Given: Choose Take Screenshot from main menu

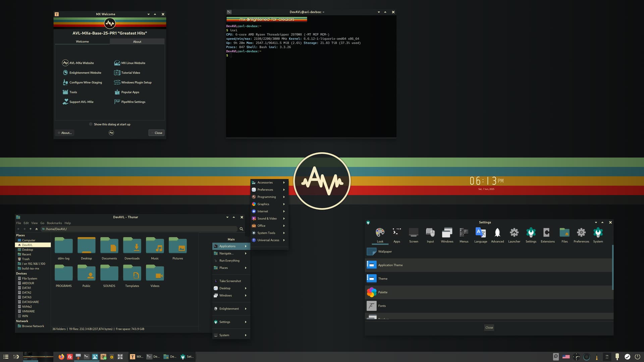Looking at the screenshot, I should 230,281.
